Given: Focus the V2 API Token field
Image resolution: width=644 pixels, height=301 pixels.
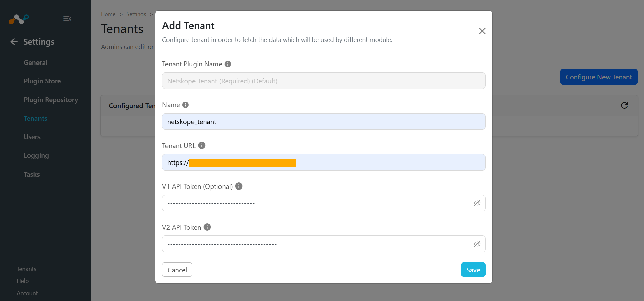Looking at the screenshot, I should pyautogui.click(x=324, y=244).
